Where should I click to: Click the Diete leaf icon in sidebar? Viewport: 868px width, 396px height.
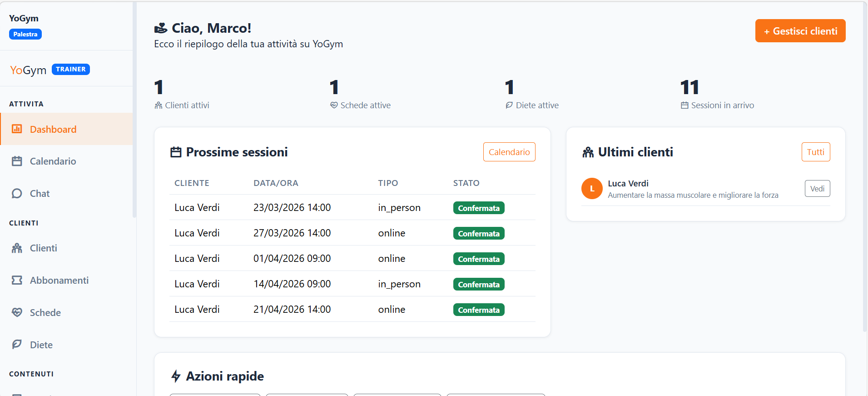pyautogui.click(x=17, y=345)
